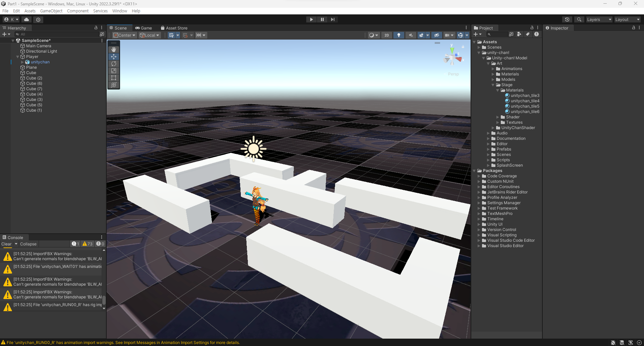
Task: Open the SampleScene three-dot options
Action: pyautogui.click(x=102, y=41)
